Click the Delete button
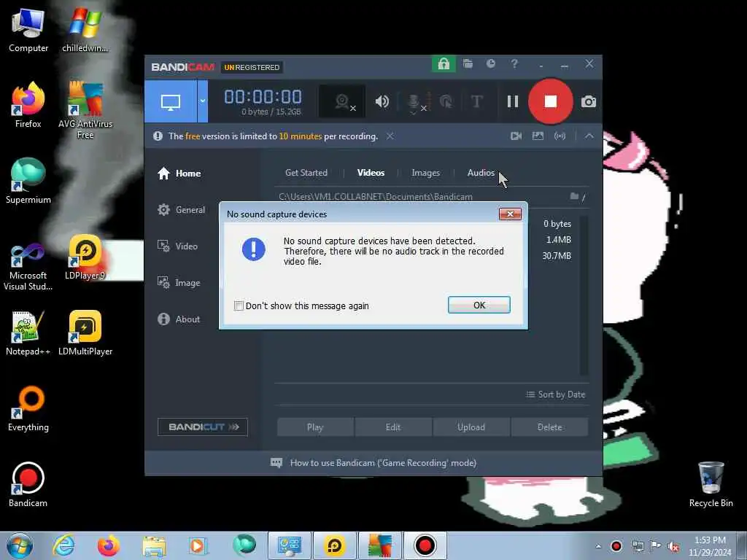 pyautogui.click(x=550, y=427)
